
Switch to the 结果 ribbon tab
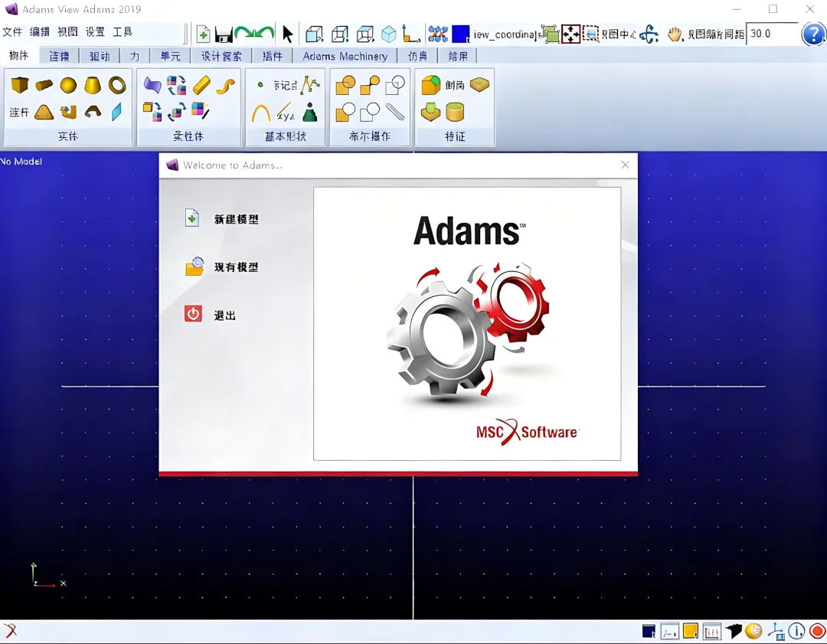[x=457, y=56]
